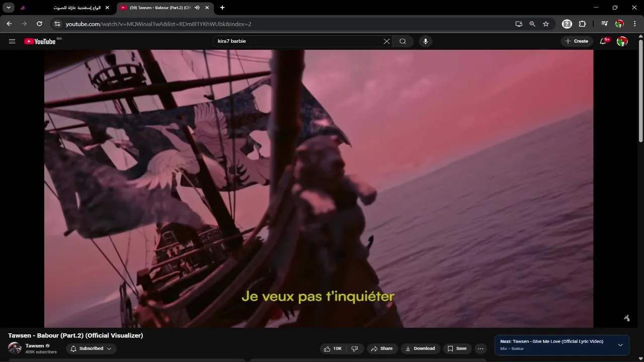The image size is (644, 362).
Task: Share the video with the Share button
Action: tap(381, 348)
